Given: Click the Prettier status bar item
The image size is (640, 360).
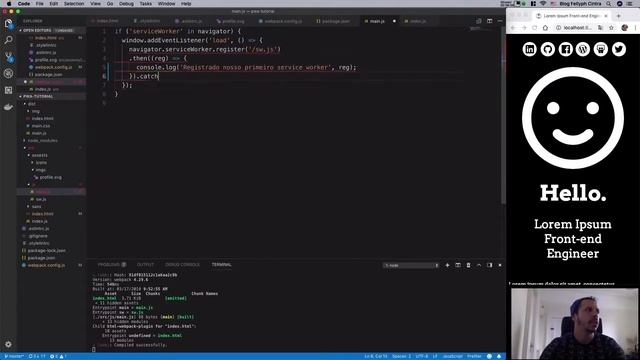Looking at the screenshot, I should 474,357.
